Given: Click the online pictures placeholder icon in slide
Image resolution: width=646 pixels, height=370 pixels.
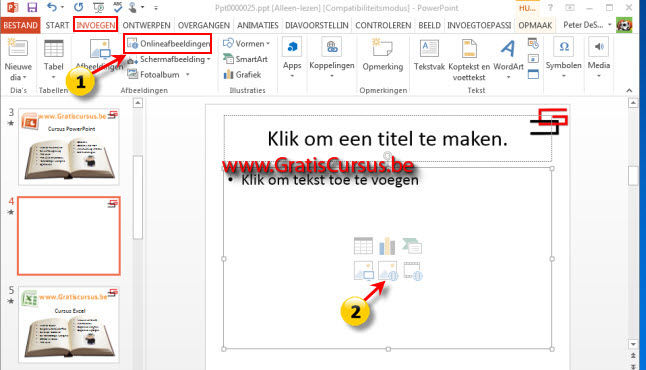Looking at the screenshot, I should (x=388, y=271).
